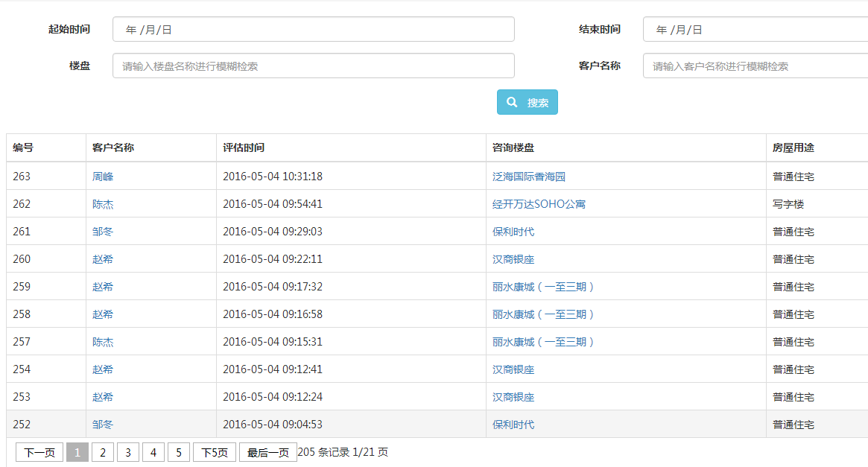
Task: Jump to page 5
Action: pos(179,452)
